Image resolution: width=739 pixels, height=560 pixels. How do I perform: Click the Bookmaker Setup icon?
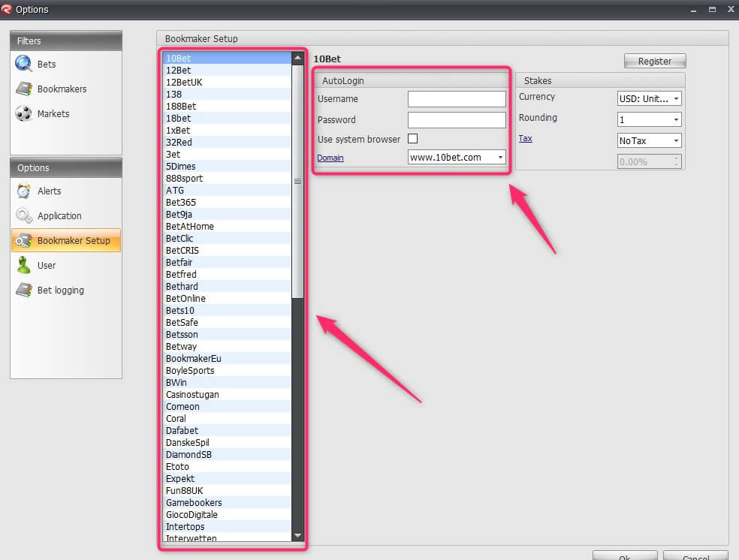click(23, 240)
